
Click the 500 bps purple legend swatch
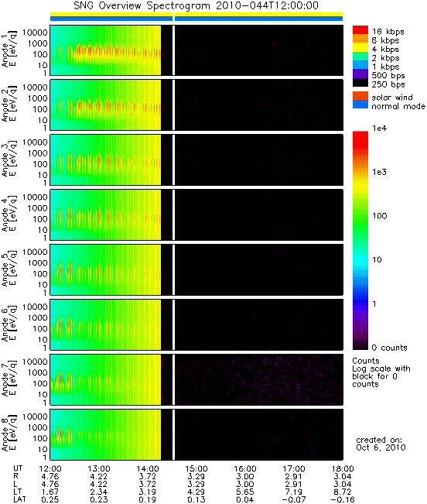[360, 74]
